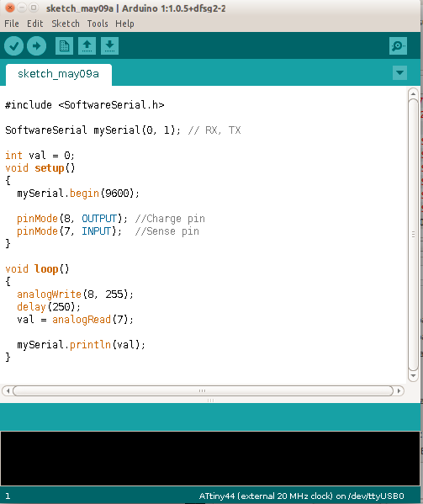Open the Edit menu
This screenshot has height=504, width=423.
pyautogui.click(x=35, y=24)
